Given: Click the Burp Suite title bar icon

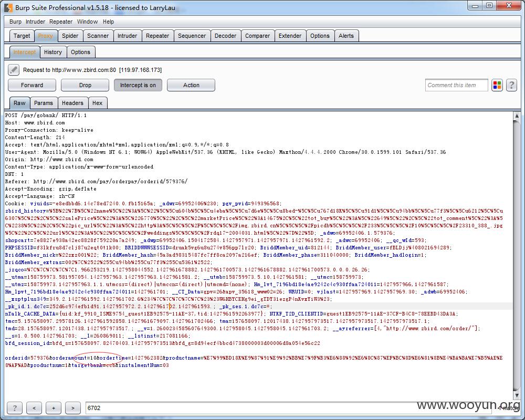Looking at the screenshot, I should click(8, 7).
